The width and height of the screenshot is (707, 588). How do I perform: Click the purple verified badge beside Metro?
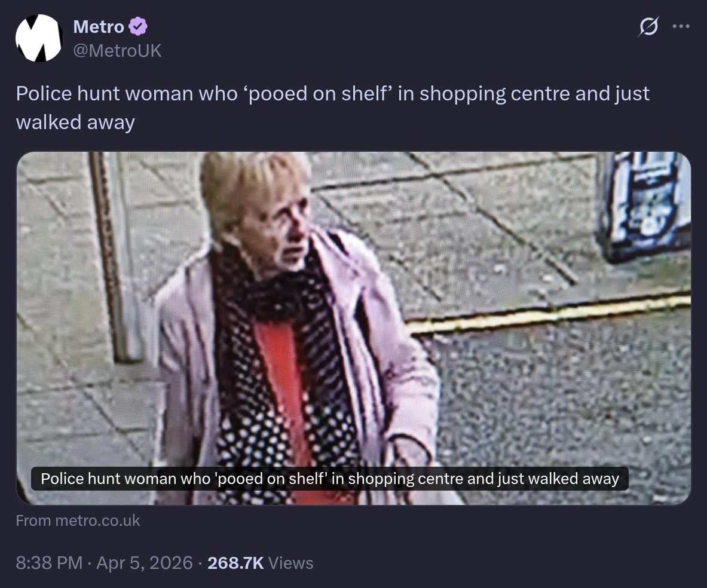pos(138,27)
